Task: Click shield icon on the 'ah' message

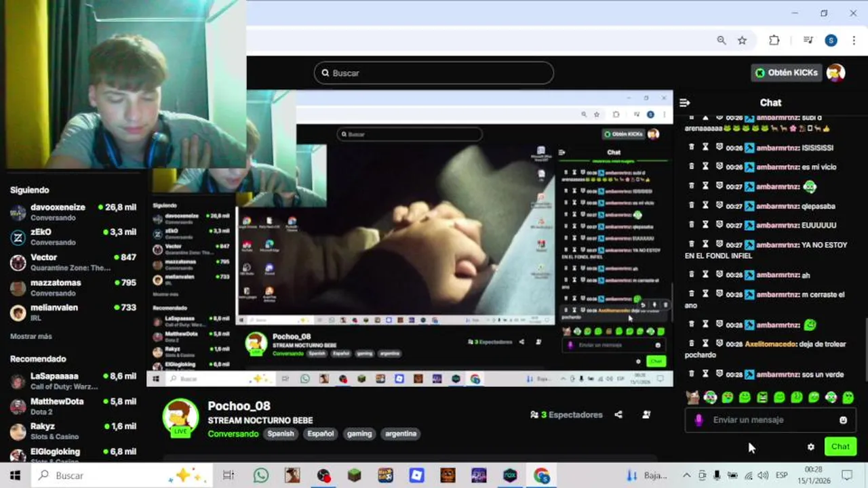Action: (x=719, y=274)
